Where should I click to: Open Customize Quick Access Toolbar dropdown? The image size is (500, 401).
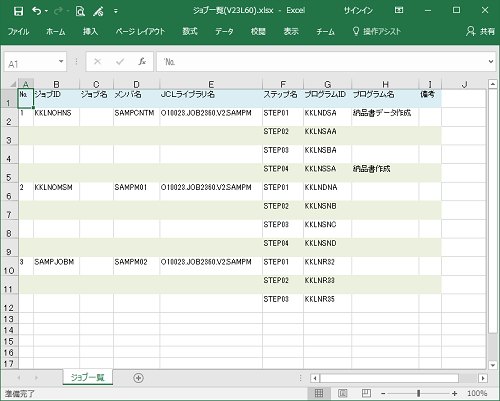click(x=116, y=11)
